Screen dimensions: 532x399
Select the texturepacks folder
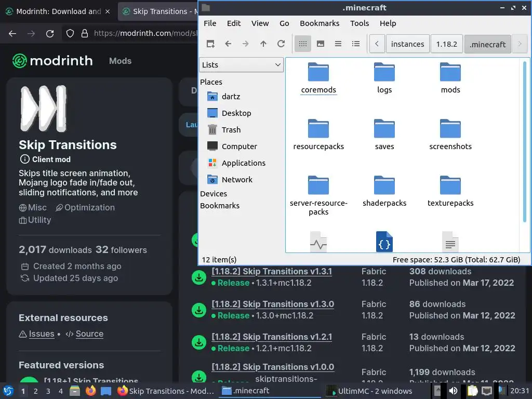point(450,191)
